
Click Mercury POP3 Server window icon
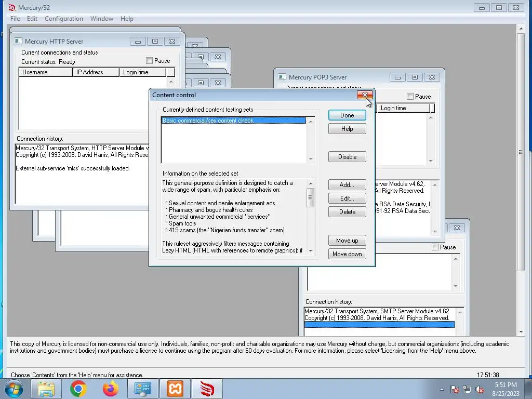282,77
